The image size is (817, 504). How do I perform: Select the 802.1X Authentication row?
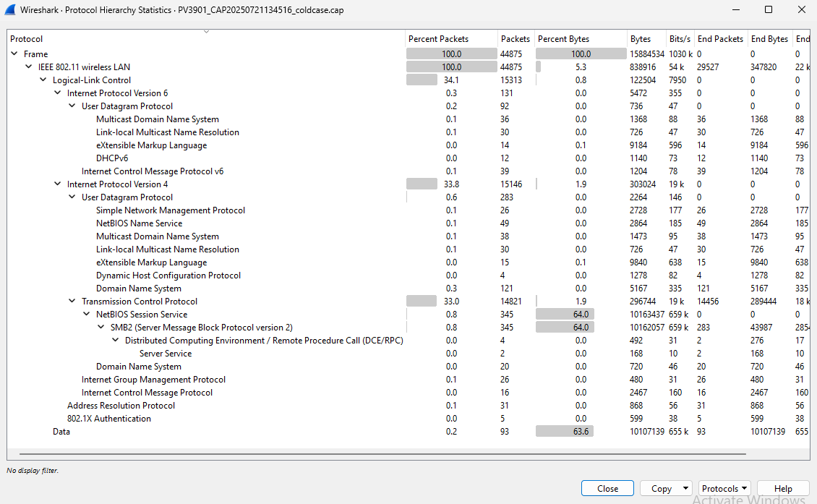pyautogui.click(x=408, y=419)
